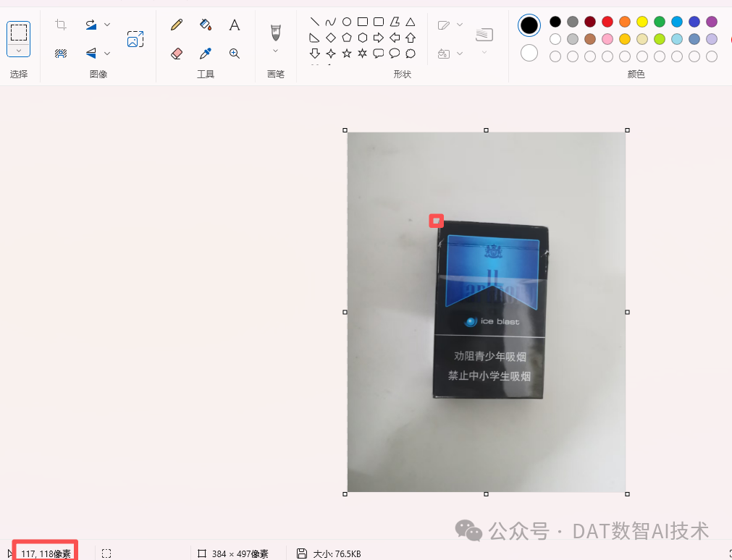Choose the Polygon shape
The width and height of the screenshot is (732, 560).
395,22
